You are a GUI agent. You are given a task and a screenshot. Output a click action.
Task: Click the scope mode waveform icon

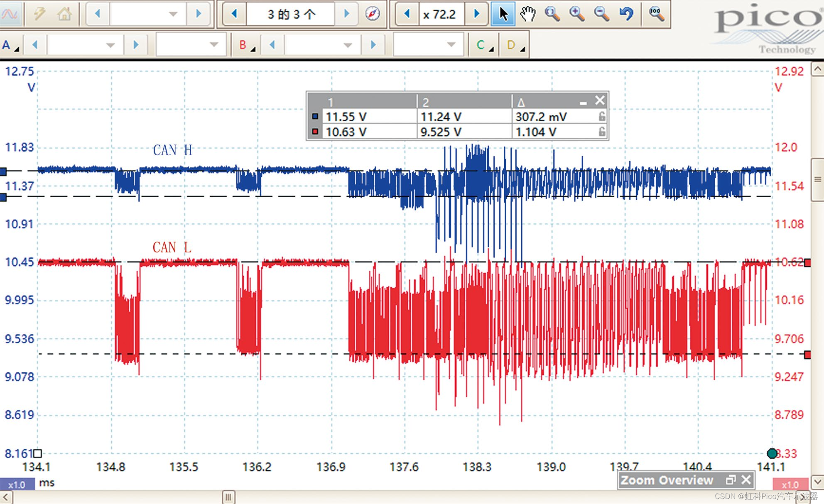click(x=10, y=14)
